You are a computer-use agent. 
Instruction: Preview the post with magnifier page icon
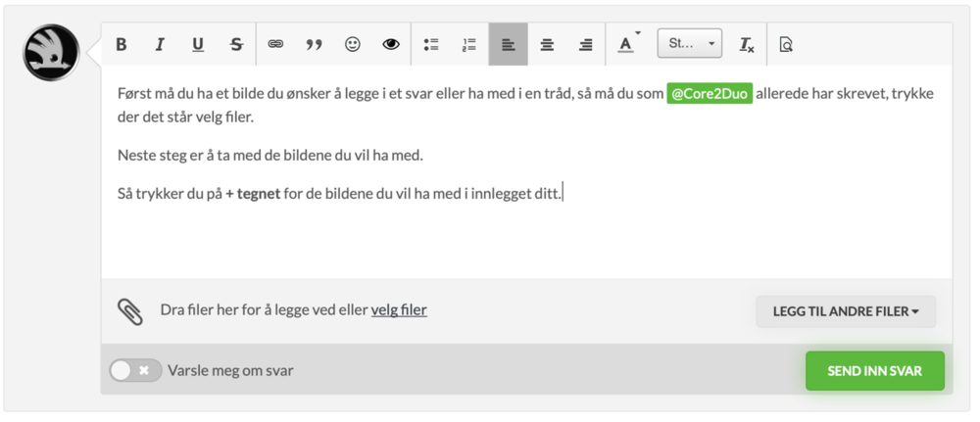[786, 44]
